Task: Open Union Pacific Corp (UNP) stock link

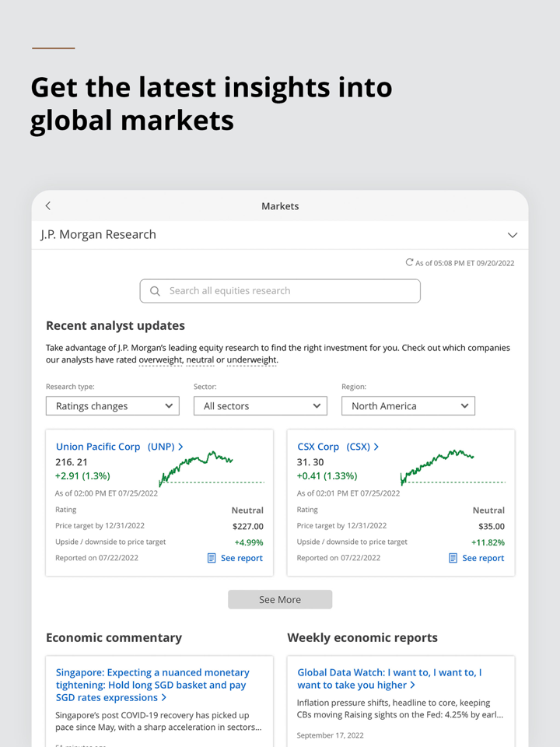Action: pos(119,447)
